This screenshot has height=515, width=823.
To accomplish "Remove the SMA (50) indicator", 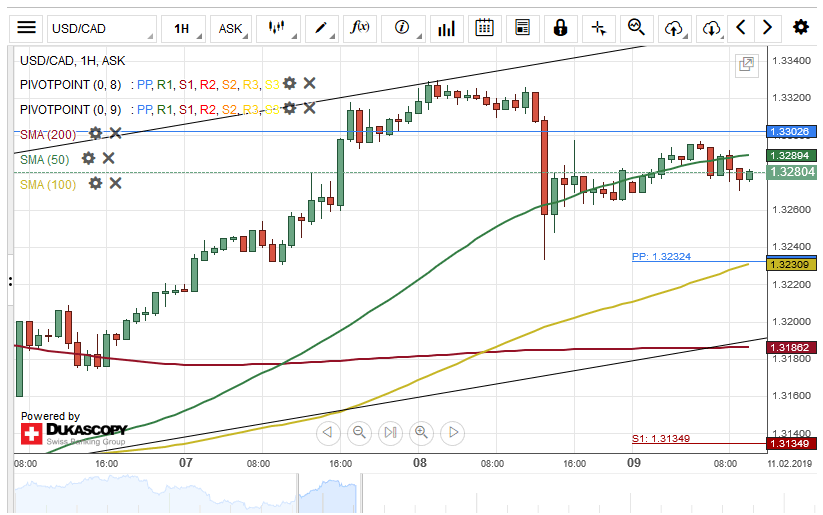I will [109, 158].
